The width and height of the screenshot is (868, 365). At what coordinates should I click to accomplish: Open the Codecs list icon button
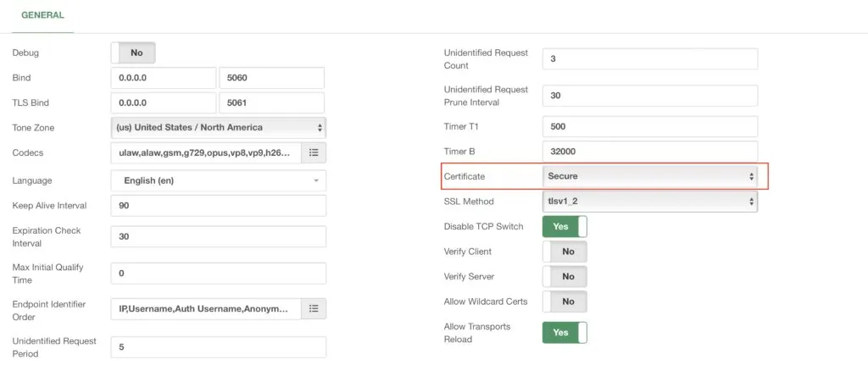click(314, 152)
